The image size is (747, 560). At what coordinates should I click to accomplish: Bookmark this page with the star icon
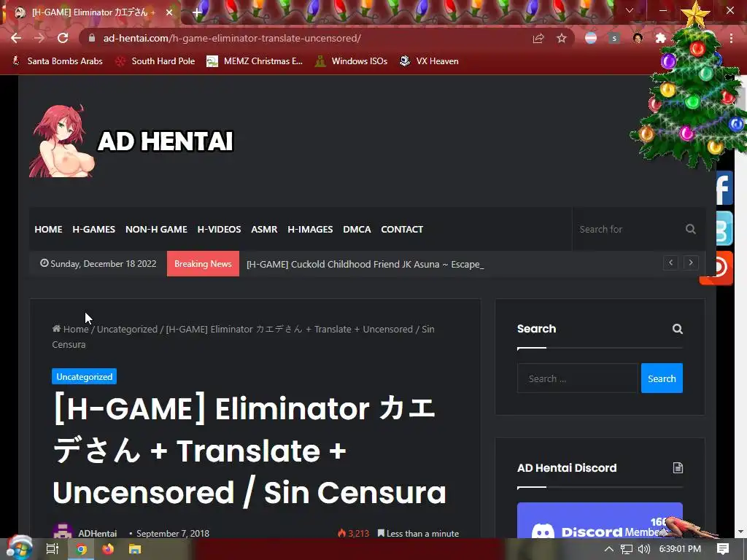coord(562,38)
